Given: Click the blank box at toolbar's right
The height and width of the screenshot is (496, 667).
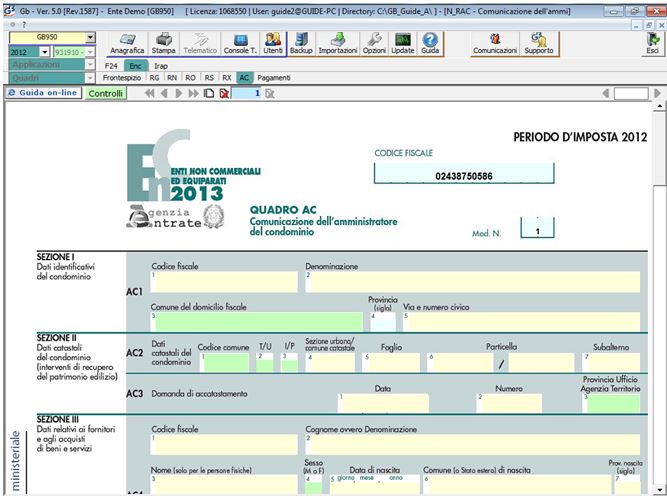Looking at the screenshot, I should 631,94.
